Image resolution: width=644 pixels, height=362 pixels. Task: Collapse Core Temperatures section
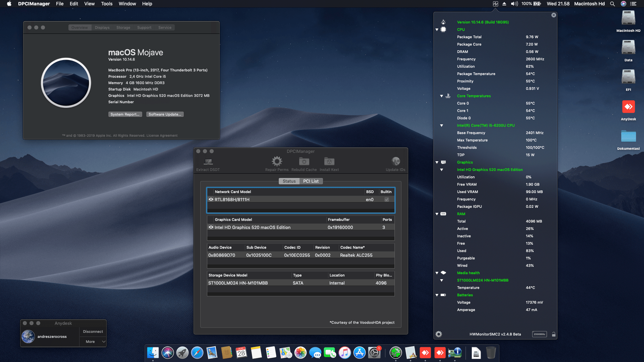[x=442, y=96]
